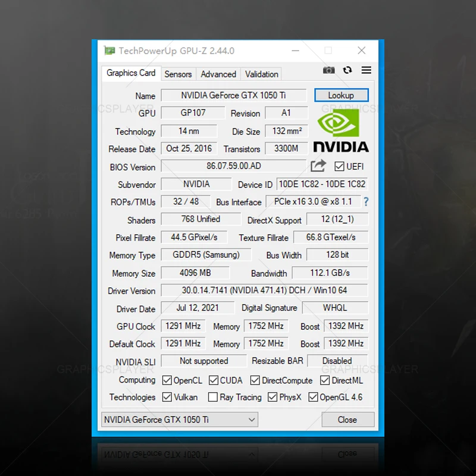Click the Transistors value 3300M
The image size is (476, 476).
tap(286, 148)
